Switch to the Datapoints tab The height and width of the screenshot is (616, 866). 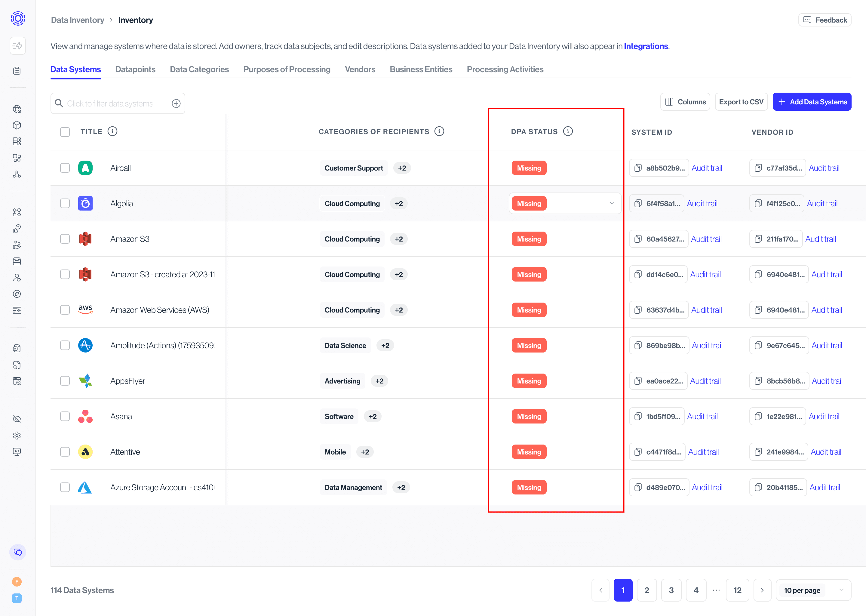point(135,69)
